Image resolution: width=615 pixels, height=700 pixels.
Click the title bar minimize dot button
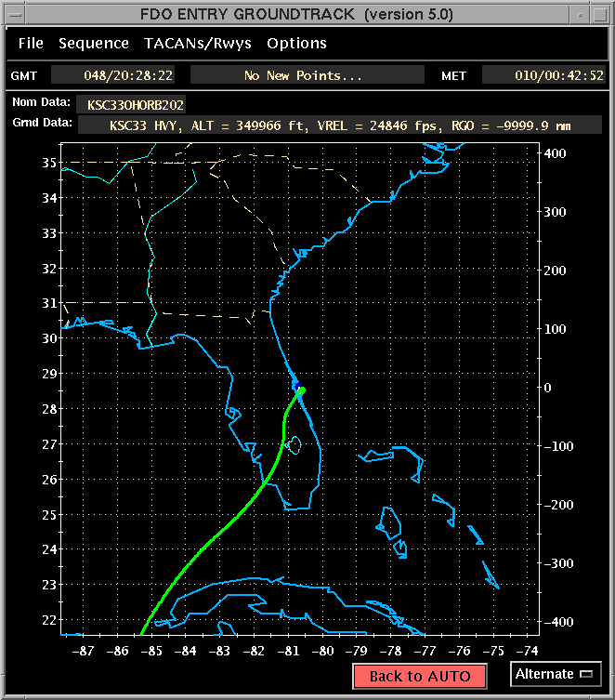coord(580,15)
